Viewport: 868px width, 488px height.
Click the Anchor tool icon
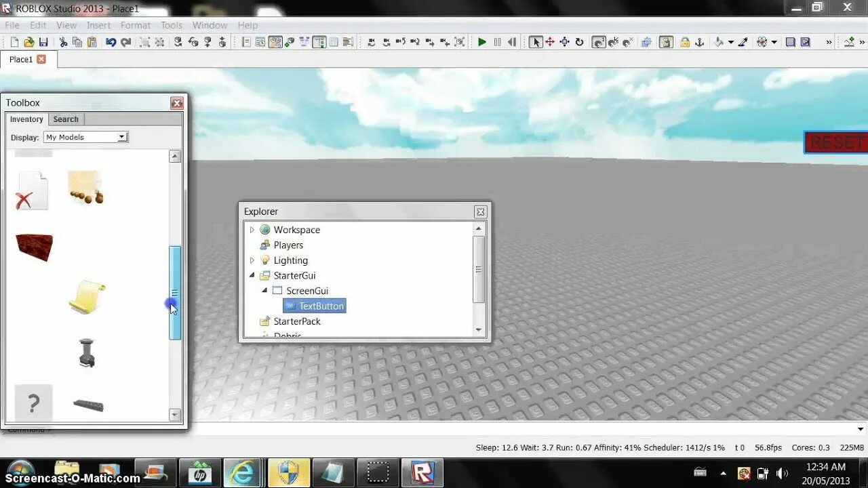[700, 42]
